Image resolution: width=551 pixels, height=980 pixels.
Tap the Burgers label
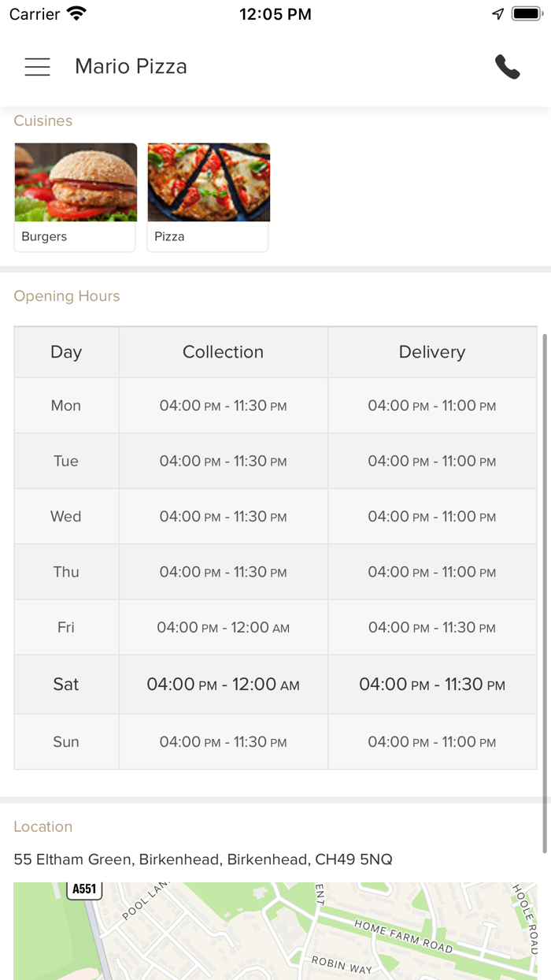click(44, 236)
